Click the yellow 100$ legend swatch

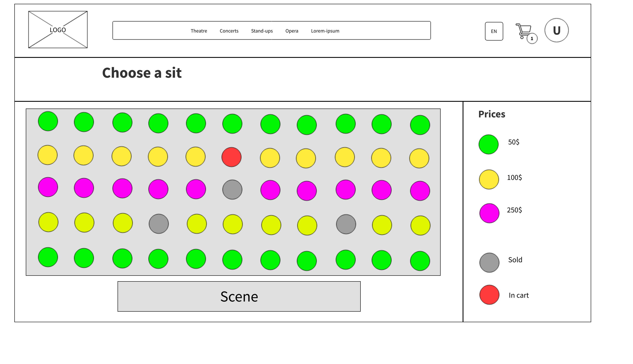tap(489, 179)
